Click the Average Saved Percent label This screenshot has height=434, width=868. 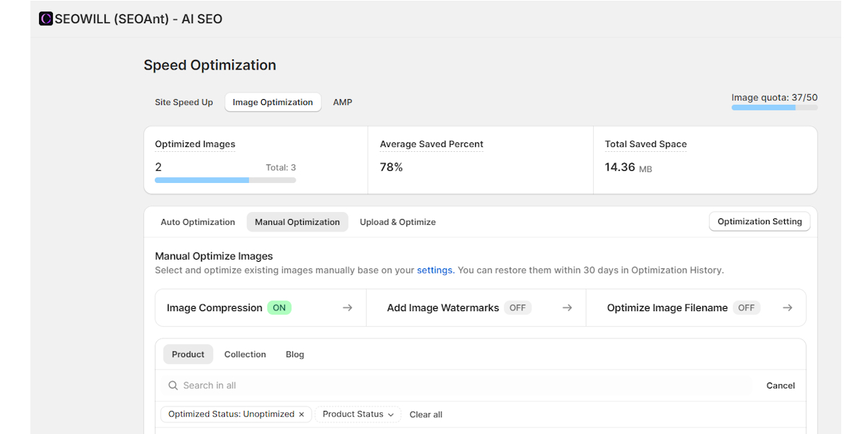tap(432, 145)
